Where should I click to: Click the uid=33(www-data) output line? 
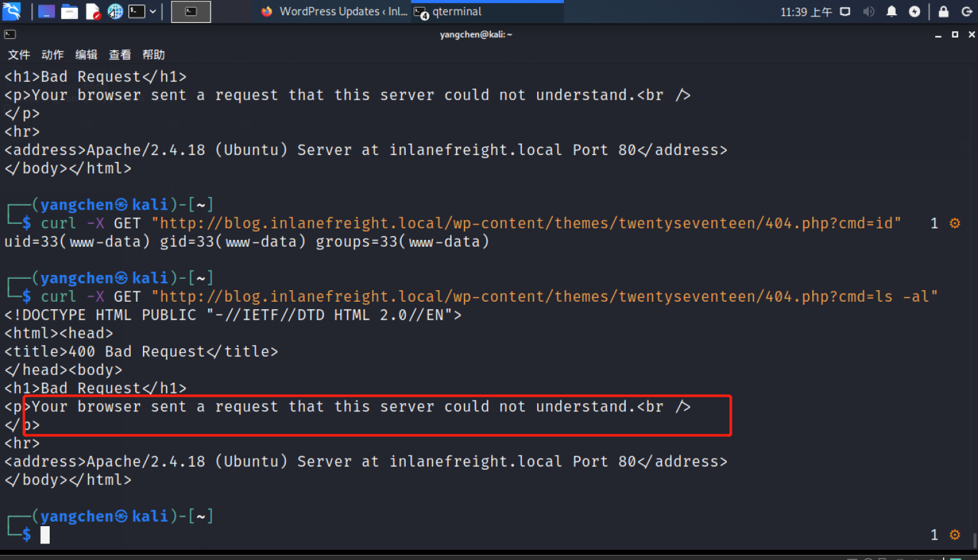coord(247,242)
